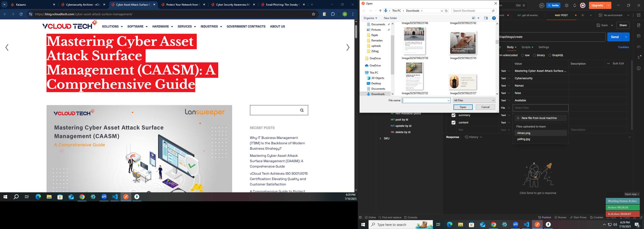Image resolution: width=644 pixels, height=229 pixels.
Task: Open environment quick look icon in Postman
Action: point(638,15)
